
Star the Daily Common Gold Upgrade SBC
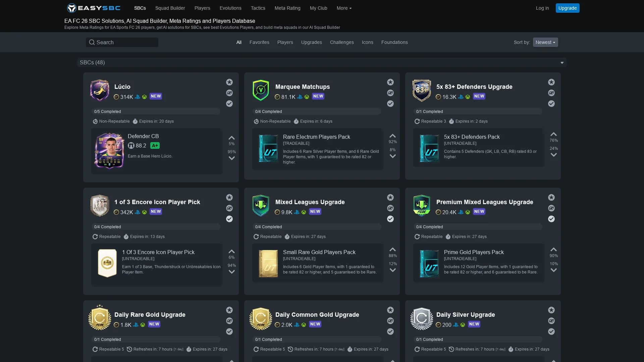tap(390, 310)
